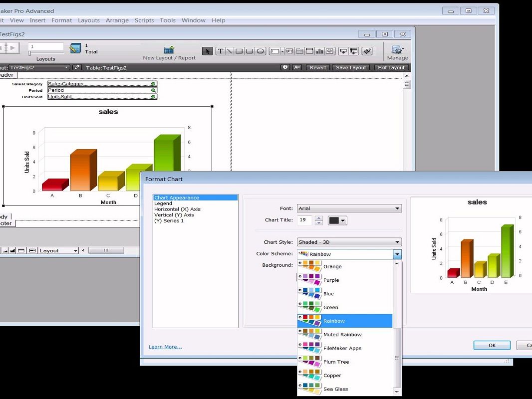Open the TestFigs2 layout dropdown

pos(39,67)
